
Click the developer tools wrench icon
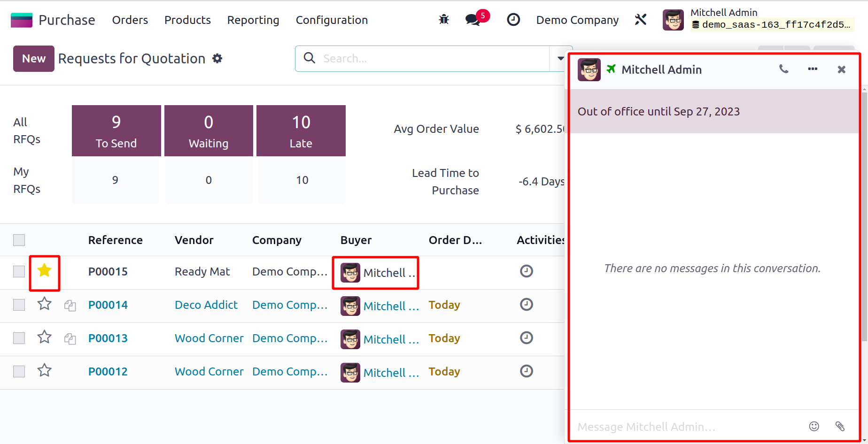tap(641, 20)
